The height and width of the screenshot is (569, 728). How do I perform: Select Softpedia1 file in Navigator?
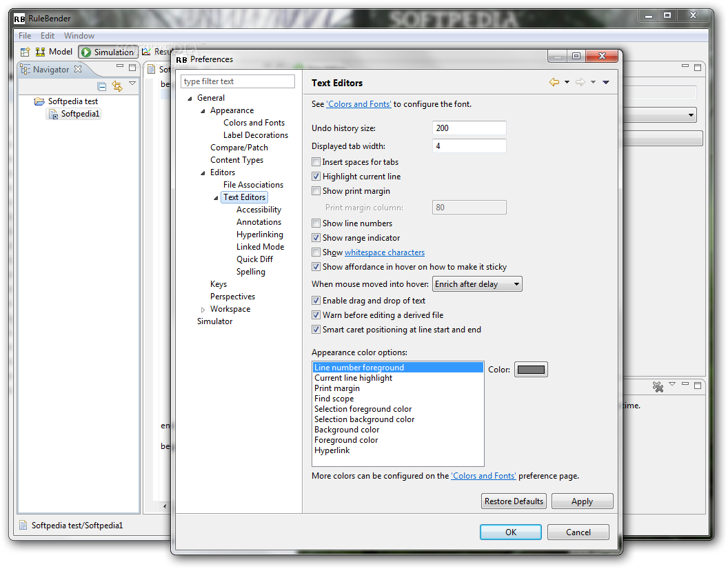coord(74,114)
